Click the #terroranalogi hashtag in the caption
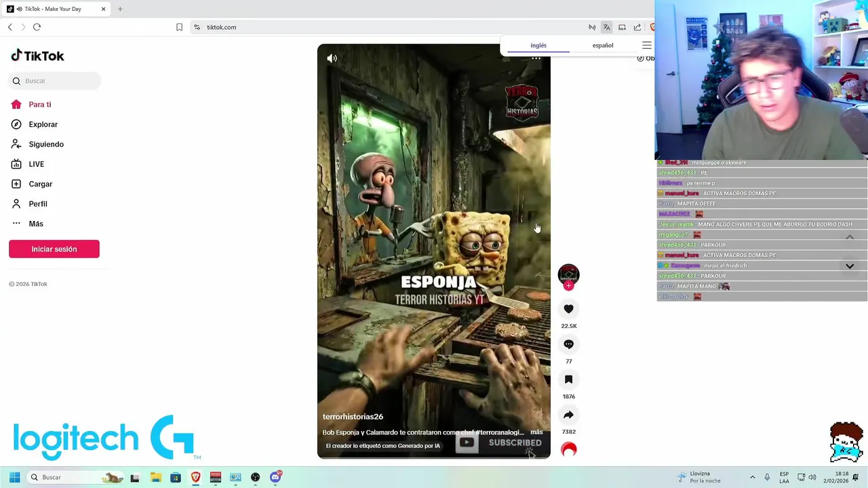 tap(500, 432)
